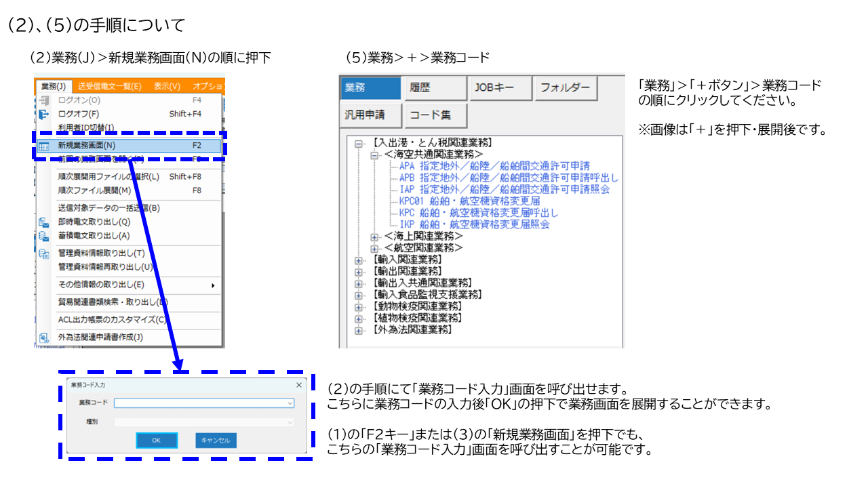
Task: Switch to the 履歴 tab
Action: 434,88
